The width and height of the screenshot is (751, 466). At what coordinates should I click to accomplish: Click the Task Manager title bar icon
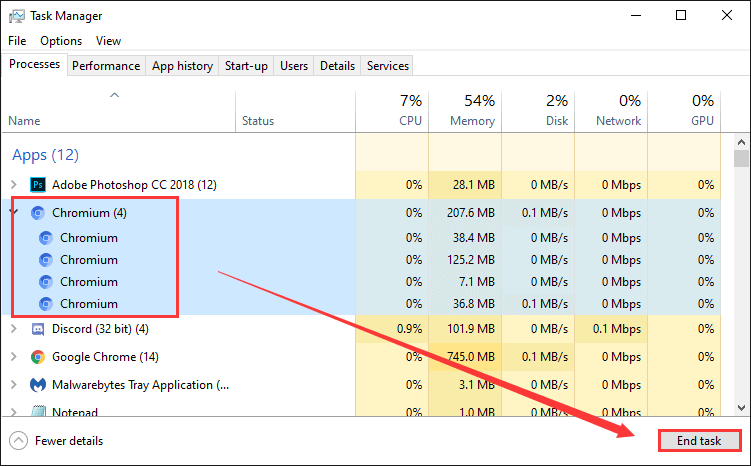pyautogui.click(x=16, y=16)
